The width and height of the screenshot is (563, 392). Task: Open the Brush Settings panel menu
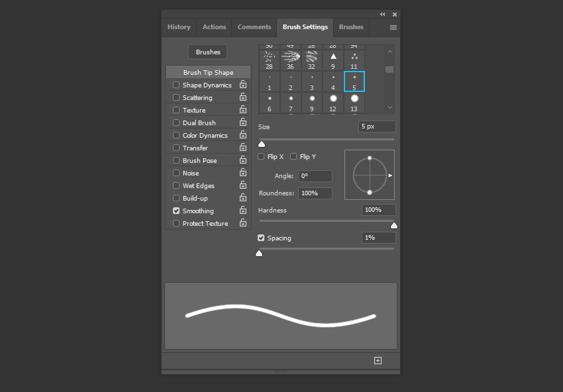[x=392, y=27]
